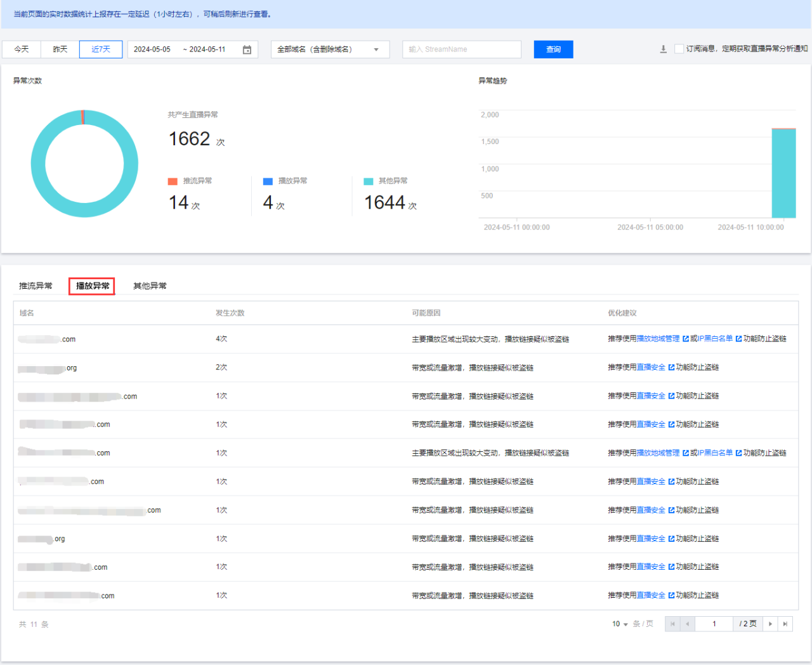Screen dimensions: 812x665
Task: Open IP黑白名单 link in the 4次 row
Action: coord(715,339)
